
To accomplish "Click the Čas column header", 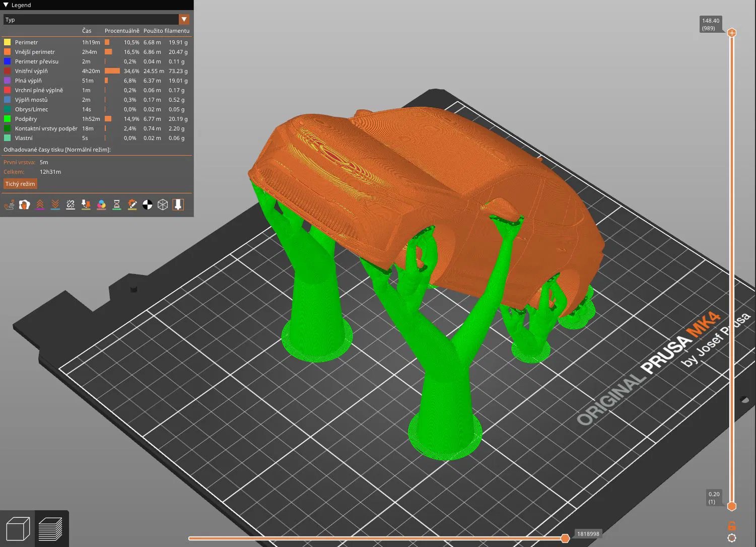I will pyautogui.click(x=87, y=31).
